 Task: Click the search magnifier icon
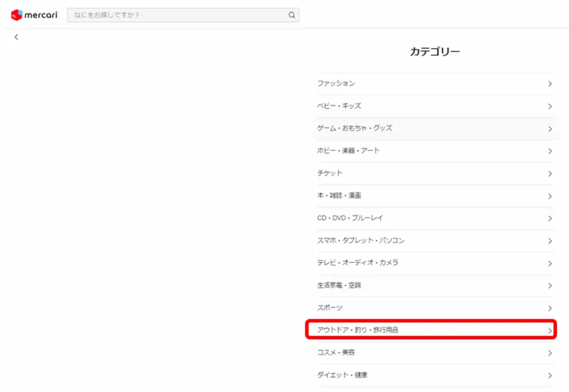tap(292, 15)
